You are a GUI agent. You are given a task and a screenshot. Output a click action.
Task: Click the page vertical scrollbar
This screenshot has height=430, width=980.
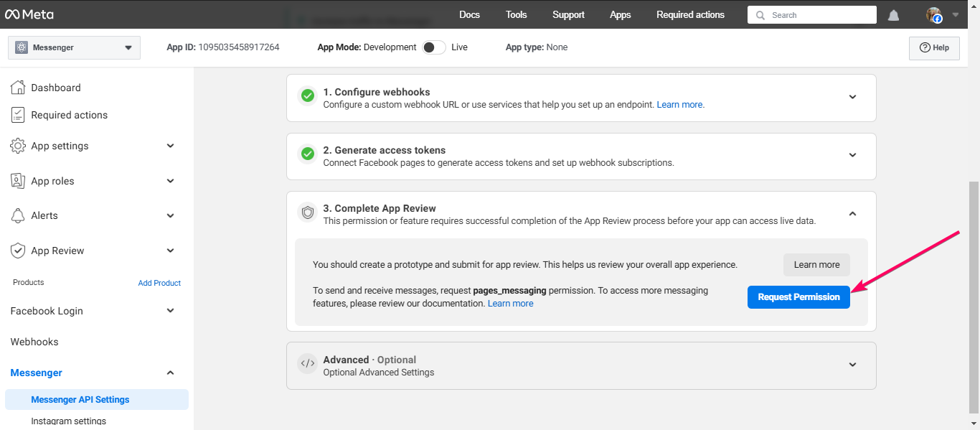click(x=974, y=296)
